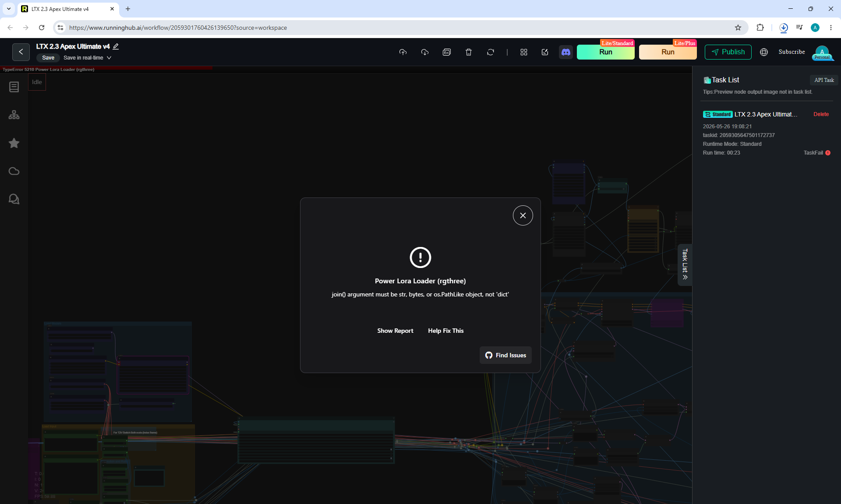Screen dimensions: 841x504
Task: Open the Chrome three-dot menu
Action: 831,28
